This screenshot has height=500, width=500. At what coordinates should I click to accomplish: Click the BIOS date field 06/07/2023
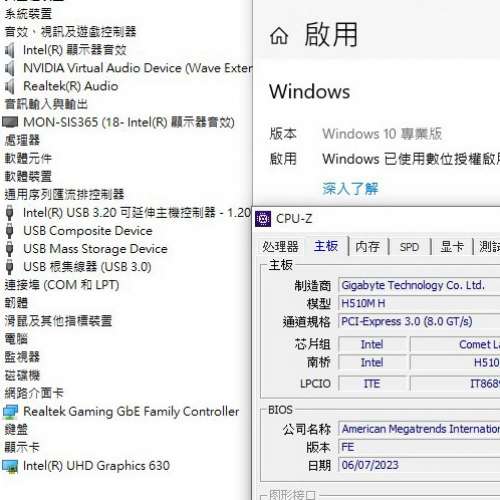pyautogui.click(x=419, y=465)
